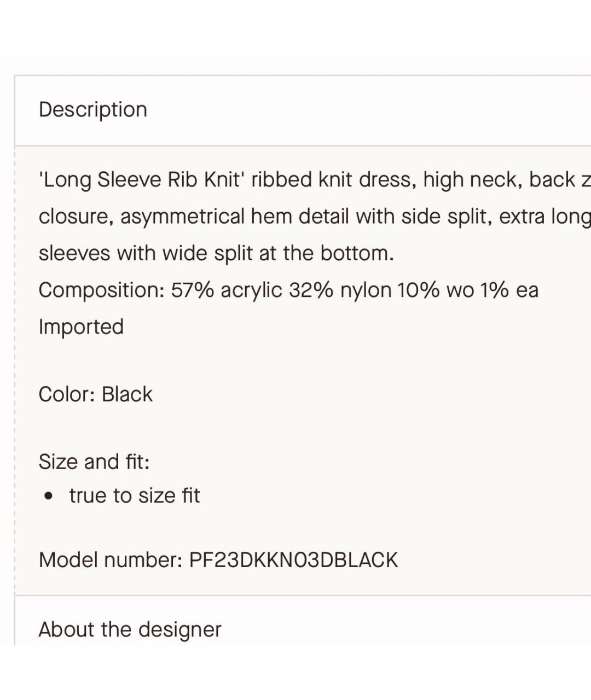
Task: Click the "Model number:" label
Action: point(111,560)
